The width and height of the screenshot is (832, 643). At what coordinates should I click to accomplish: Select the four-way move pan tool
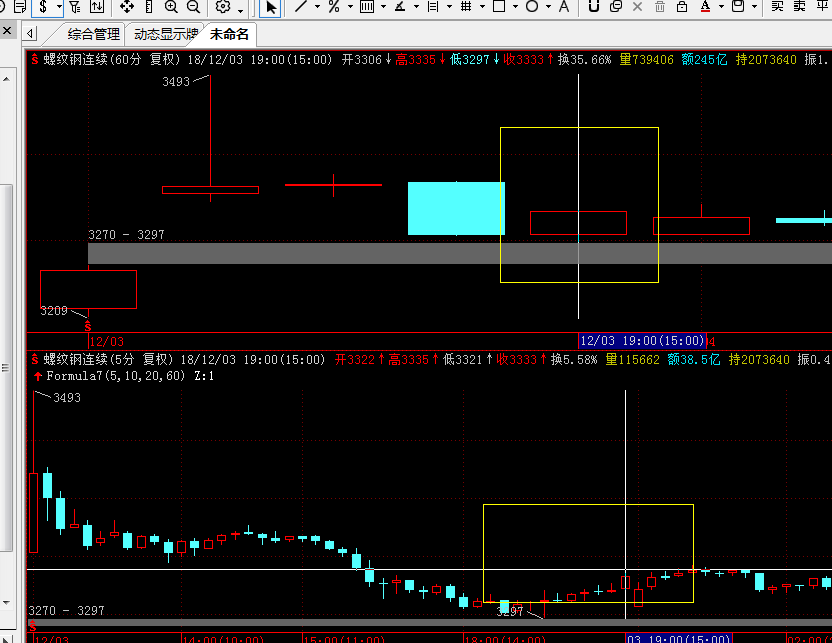coord(126,6)
